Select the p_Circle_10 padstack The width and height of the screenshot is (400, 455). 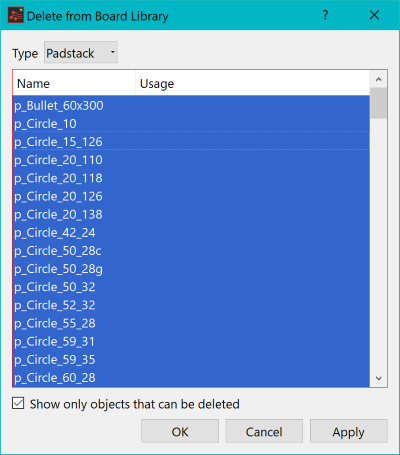[x=191, y=124]
